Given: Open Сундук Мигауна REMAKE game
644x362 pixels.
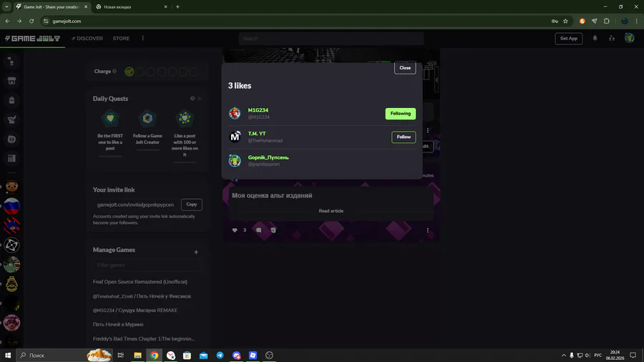Looking at the screenshot, I should (135, 310).
